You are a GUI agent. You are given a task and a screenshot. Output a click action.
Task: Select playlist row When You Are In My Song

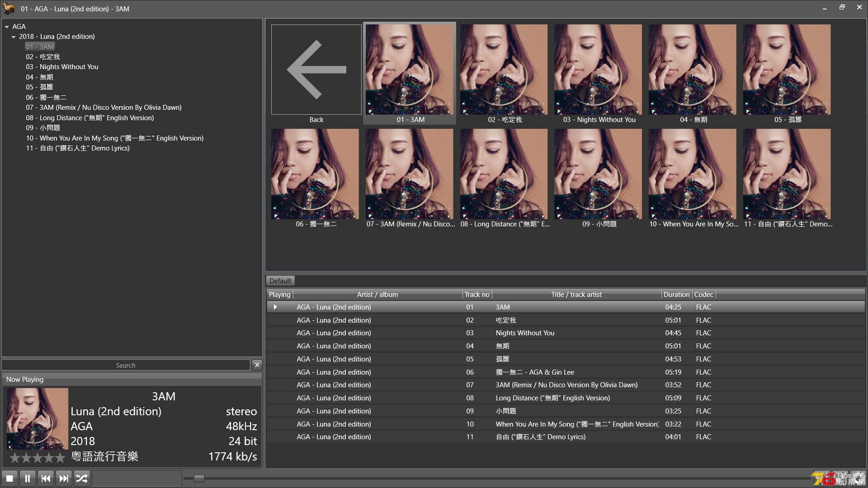pos(566,424)
